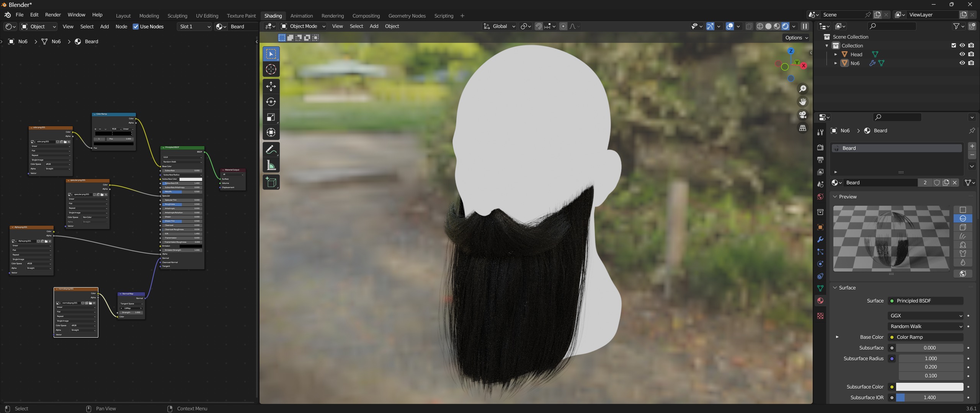Select the Transform tool in viewport toolbar
Screen dimensions: 980x413
(271, 132)
